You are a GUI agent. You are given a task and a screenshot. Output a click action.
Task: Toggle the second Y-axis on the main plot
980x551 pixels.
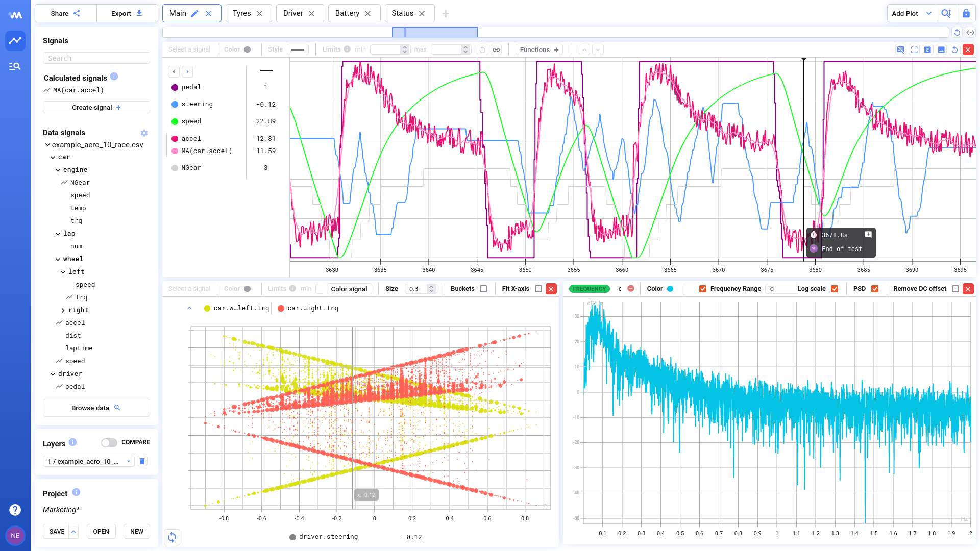click(927, 49)
